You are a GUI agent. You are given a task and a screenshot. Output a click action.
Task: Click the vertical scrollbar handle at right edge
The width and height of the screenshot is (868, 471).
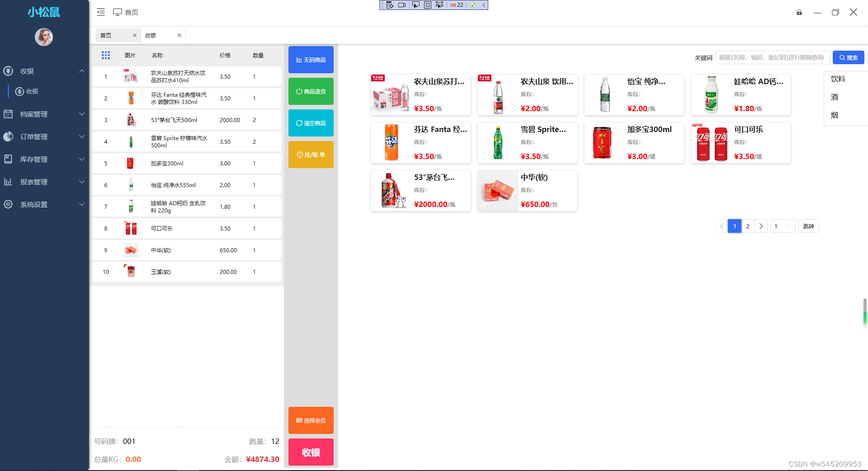point(865,311)
